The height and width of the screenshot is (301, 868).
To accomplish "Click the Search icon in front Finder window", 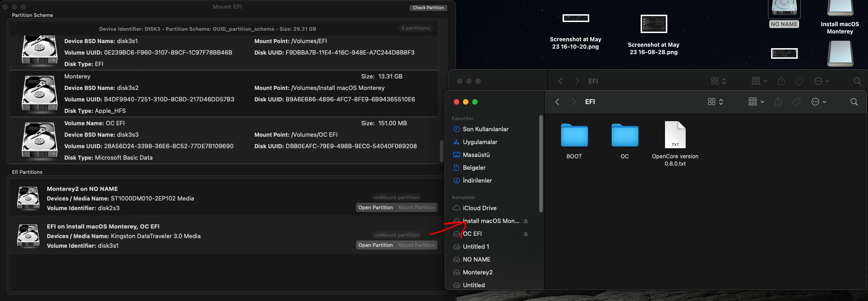I will 854,102.
